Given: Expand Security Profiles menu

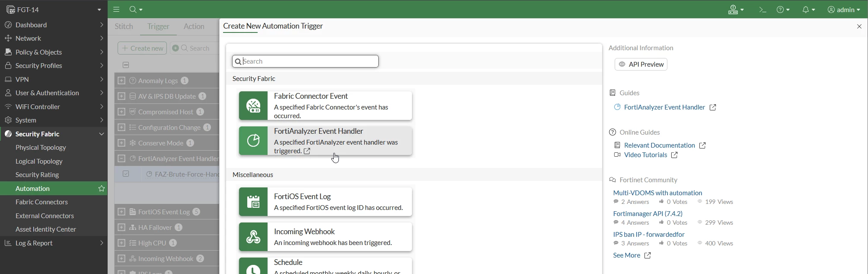Looking at the screenshot, I should 54,66.
